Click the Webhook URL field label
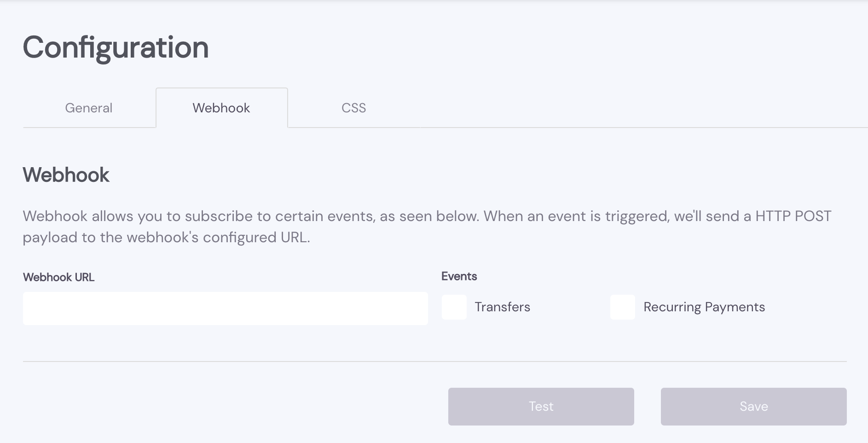Screen dimensions: 868x443 58,277
